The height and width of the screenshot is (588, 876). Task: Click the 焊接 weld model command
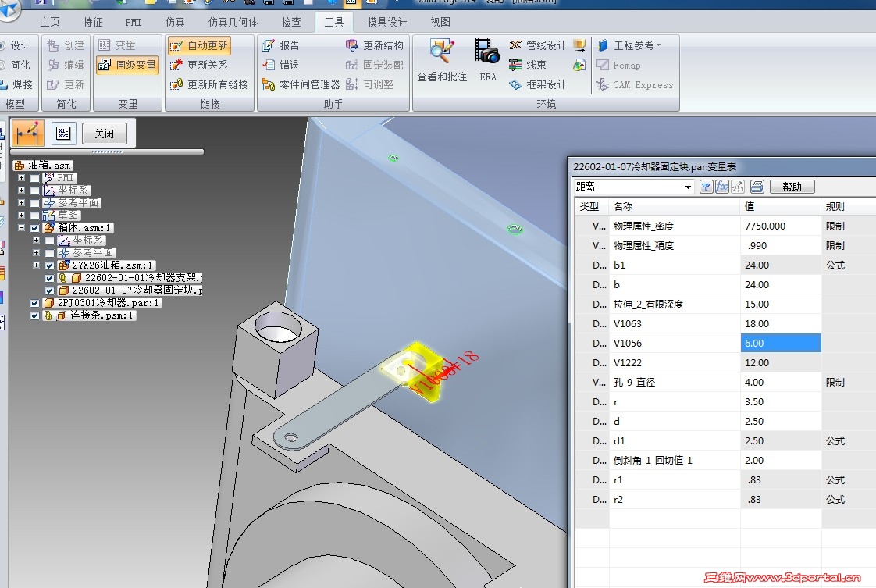[16, 84]
